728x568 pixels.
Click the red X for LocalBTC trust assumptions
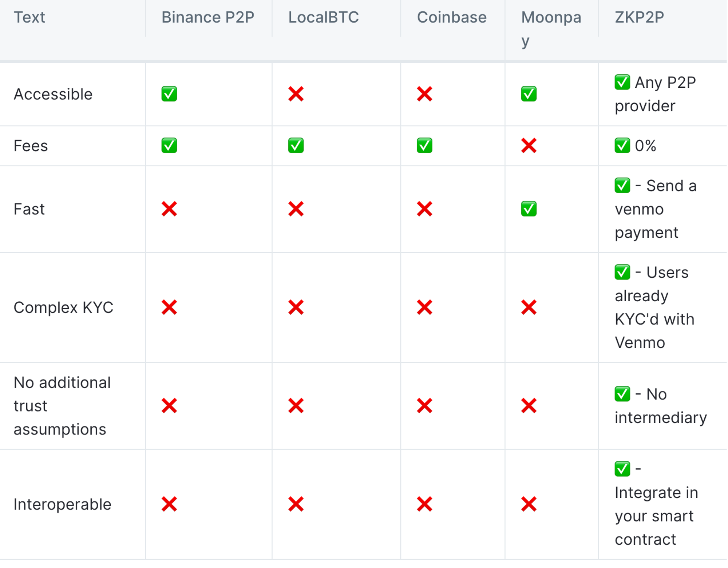tap(296, 406)
